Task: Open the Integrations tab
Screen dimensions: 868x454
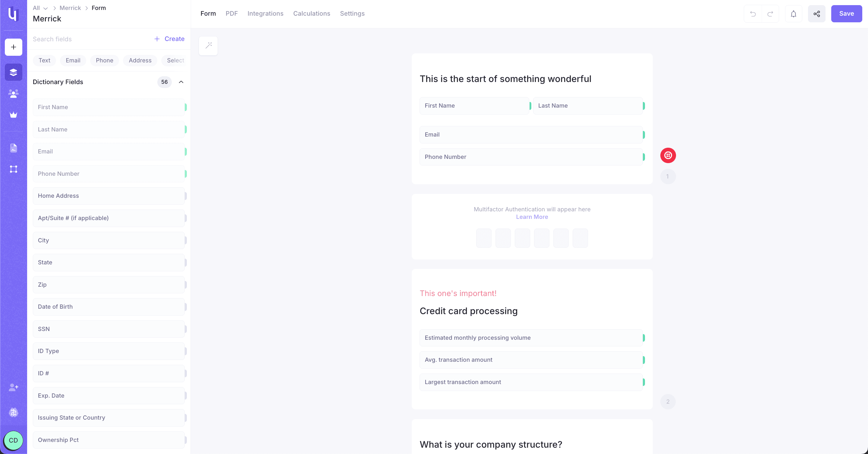Action: [x=265, y=14]
